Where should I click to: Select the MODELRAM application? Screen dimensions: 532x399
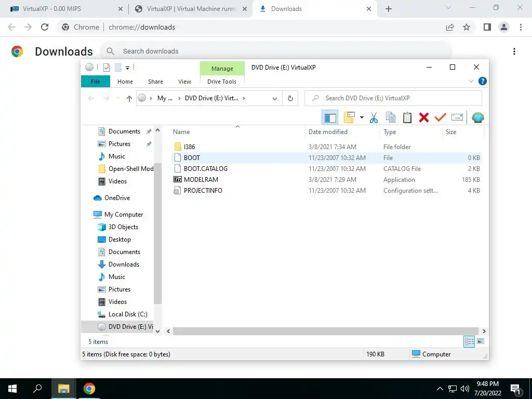[x=201, y=179]
